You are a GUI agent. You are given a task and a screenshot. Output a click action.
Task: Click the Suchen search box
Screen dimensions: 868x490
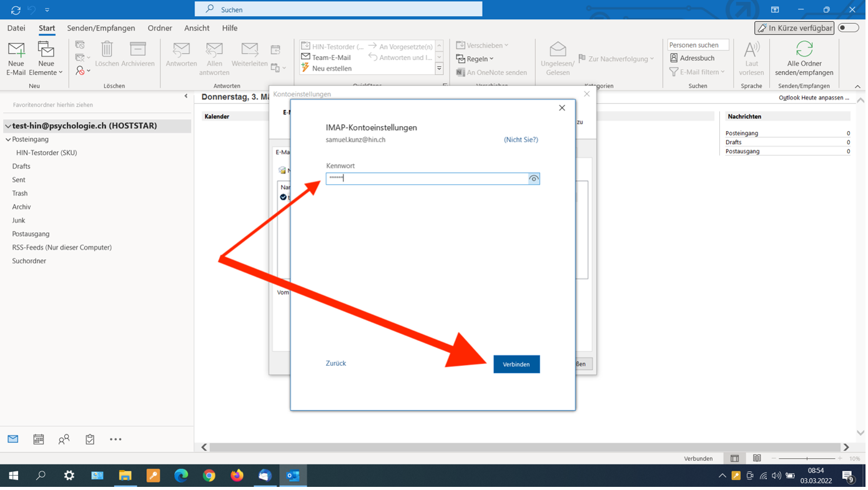338,9
